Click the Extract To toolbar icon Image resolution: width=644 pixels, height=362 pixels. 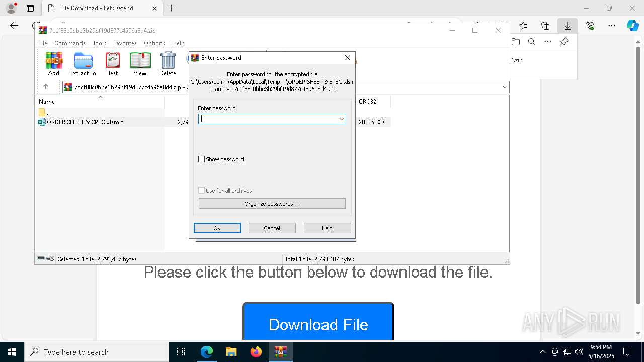(x=83, y=64)
